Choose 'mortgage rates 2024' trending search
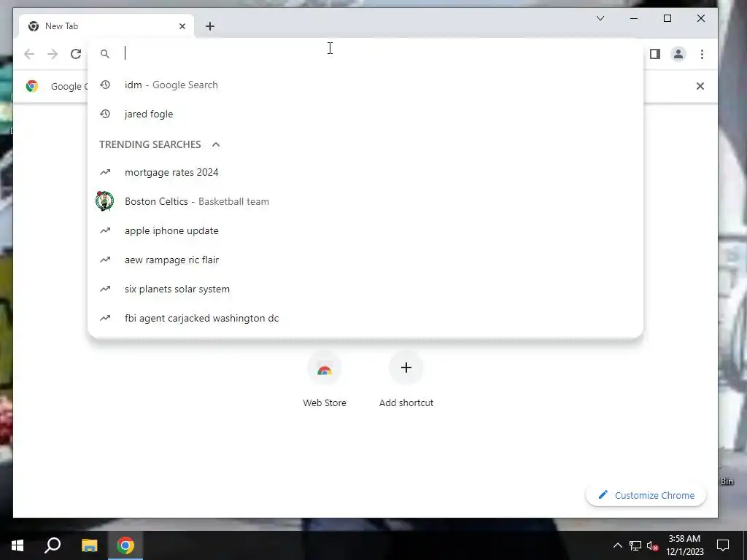This screenshot has width=747, height=560. coord(365,172)
